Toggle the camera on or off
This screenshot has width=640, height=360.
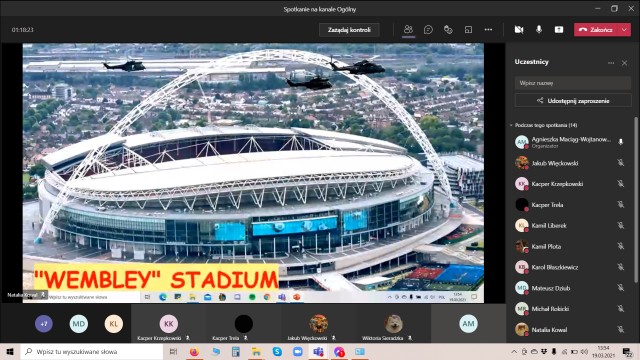[519, 29]
